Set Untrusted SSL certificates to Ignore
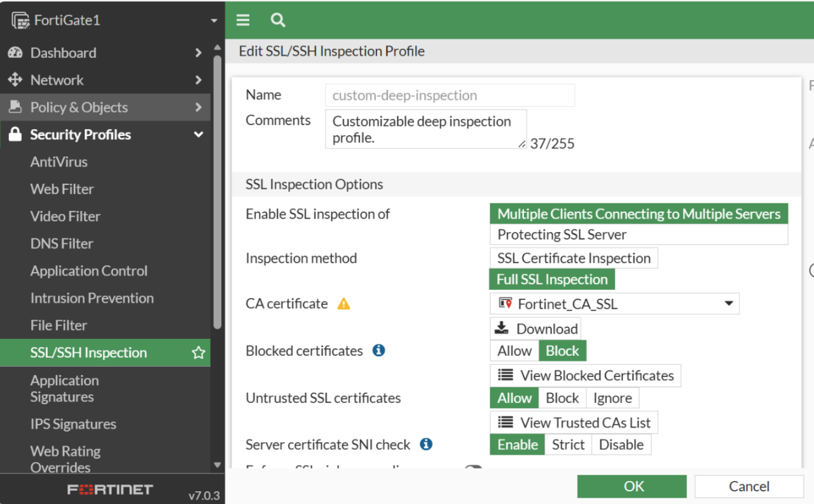Screen dimensions: 814x504 [x=612, y=398]
